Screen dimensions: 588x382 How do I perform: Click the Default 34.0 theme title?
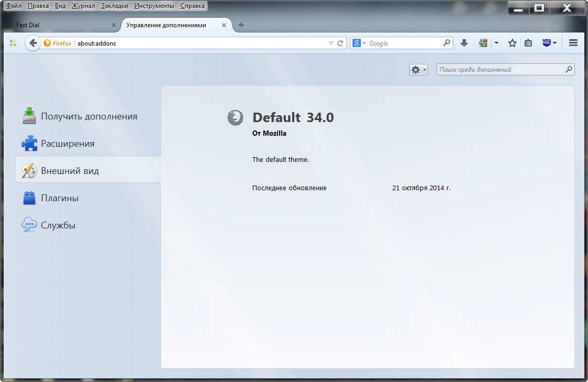(x=293, y=117)
